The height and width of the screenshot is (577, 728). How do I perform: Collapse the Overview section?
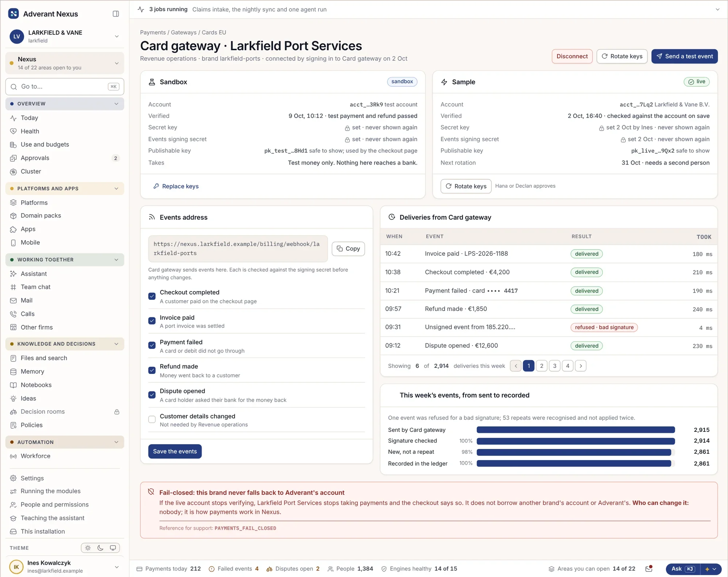(x=65, y=104)
